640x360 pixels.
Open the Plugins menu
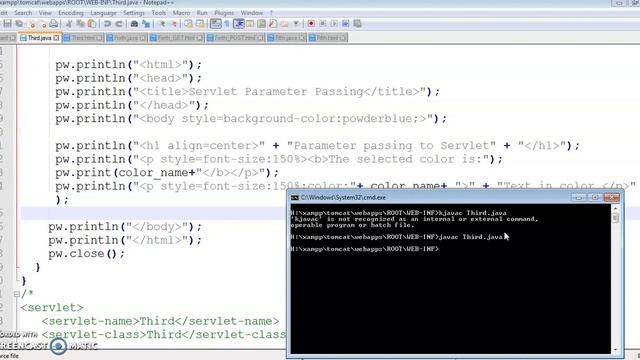tap(224, 13)
